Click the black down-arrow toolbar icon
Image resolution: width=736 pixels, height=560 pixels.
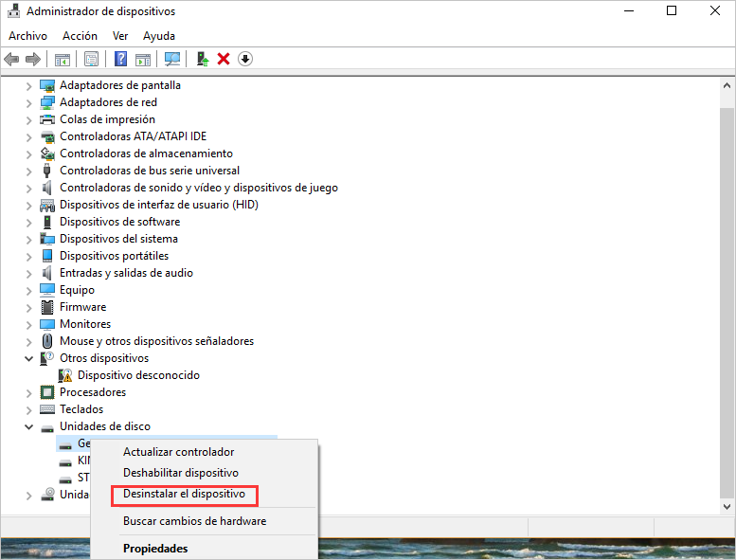[x=245, y=59]
